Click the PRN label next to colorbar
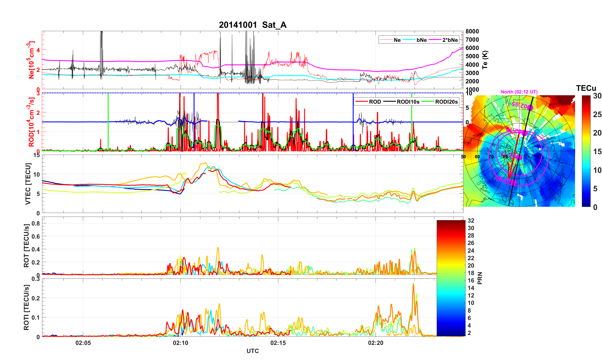602x364 pixels. pyautogui.click(x=480, y=278)
